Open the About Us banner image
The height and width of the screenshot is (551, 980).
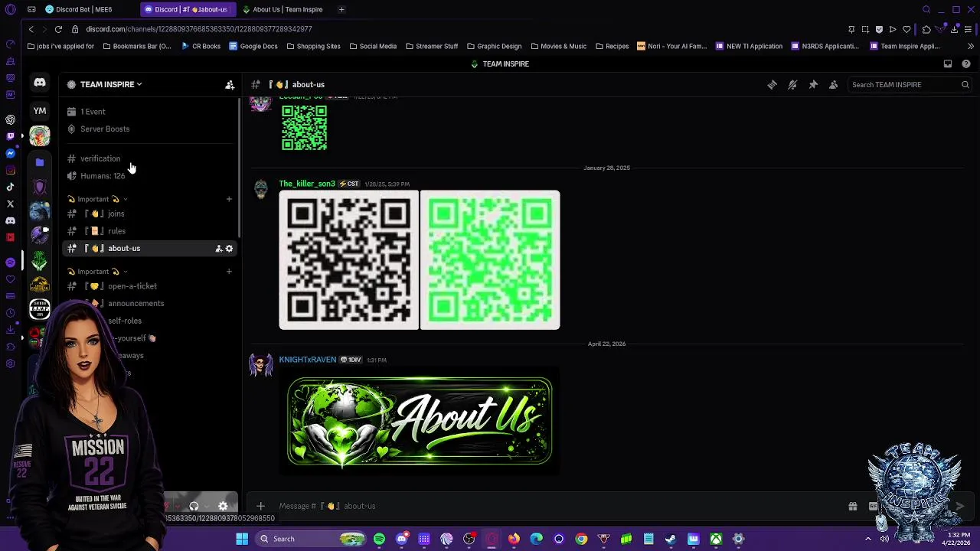tap(420, 421)
